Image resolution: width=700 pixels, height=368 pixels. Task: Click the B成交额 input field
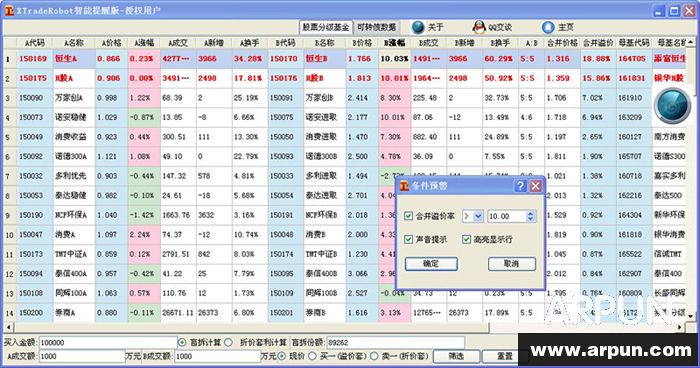pos(217,356)
